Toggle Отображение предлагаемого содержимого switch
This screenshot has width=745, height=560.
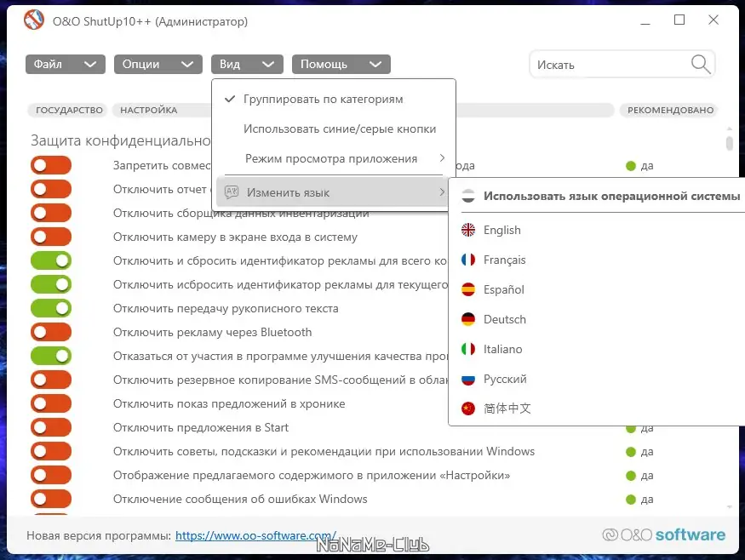coord(51,475)
